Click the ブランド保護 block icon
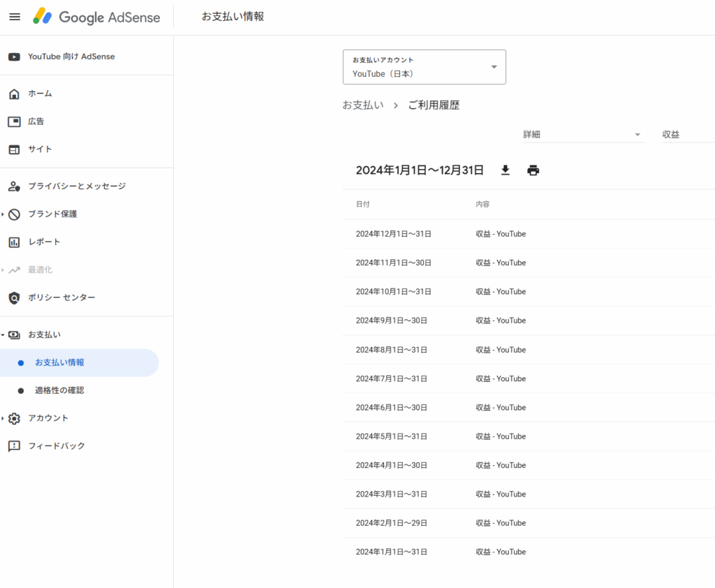The width and height of the screenshot is (715, 588). [x=14, y=214]
